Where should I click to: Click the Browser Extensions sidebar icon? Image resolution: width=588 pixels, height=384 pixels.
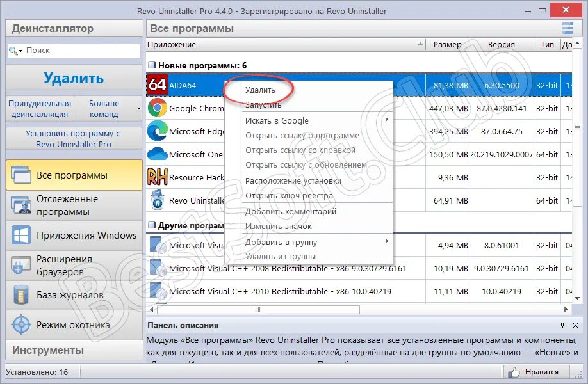pyautogui.click(x=21, y=265)
